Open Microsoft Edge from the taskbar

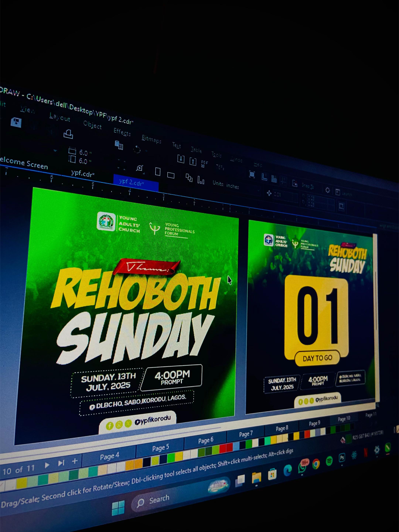pos(287,471)
